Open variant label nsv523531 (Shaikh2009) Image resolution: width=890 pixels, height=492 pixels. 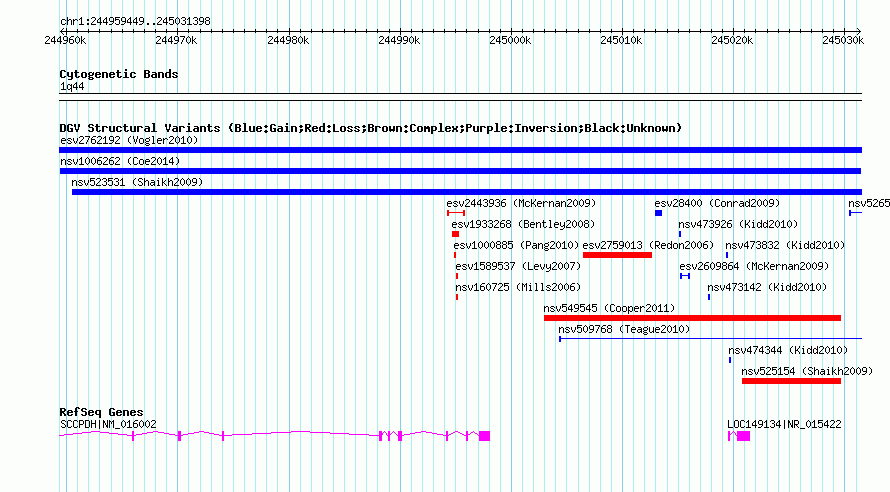click(x=137, y=182)
